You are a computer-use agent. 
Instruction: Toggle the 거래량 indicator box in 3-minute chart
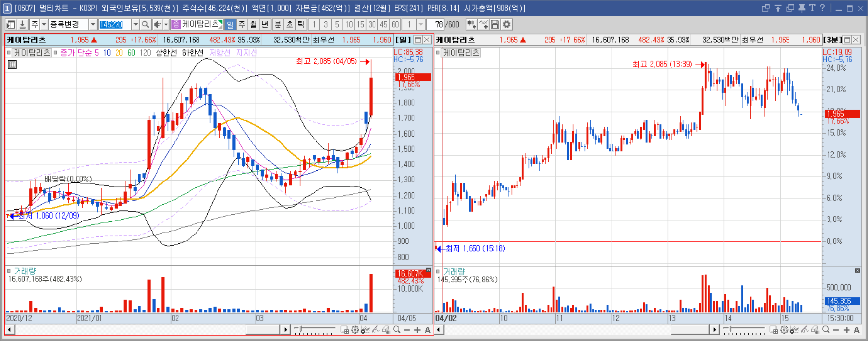click(x=438, y=271)
